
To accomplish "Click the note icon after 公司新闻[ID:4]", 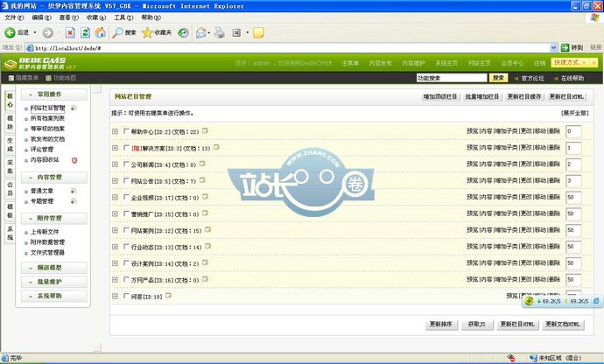I will [202, 164].
